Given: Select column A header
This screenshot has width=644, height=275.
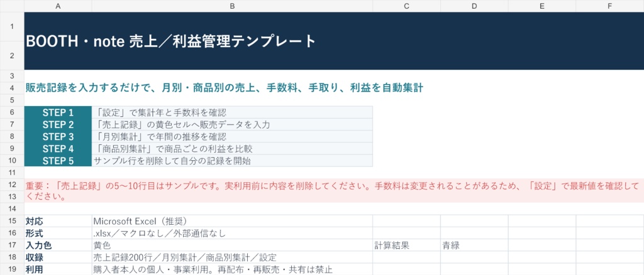Looking at the screenshot, I should tap(58, 6).
